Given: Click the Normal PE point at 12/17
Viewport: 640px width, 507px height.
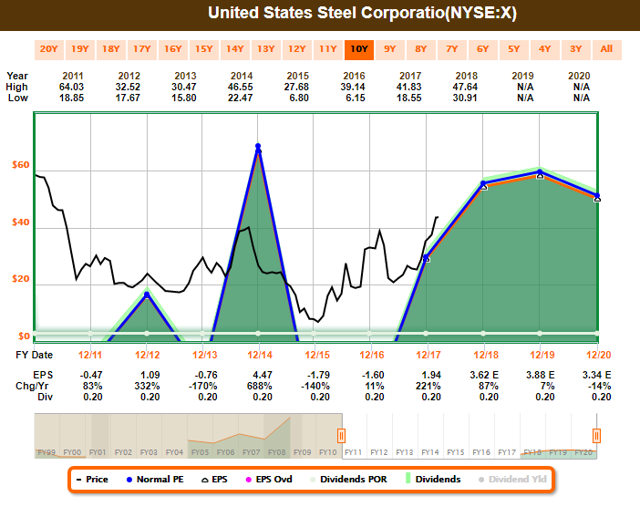Looking at the screenshot, I should pos(427,258).
